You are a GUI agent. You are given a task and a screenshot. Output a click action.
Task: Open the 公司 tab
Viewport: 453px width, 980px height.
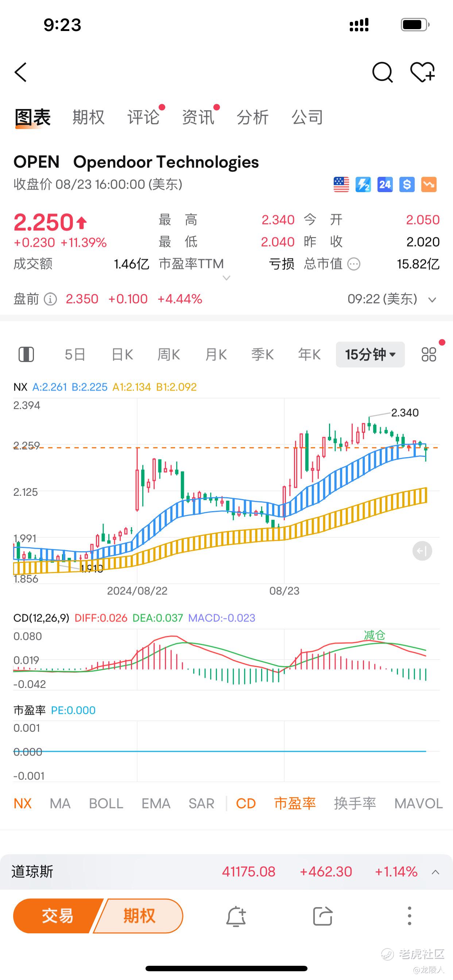[x=307, y=117]
